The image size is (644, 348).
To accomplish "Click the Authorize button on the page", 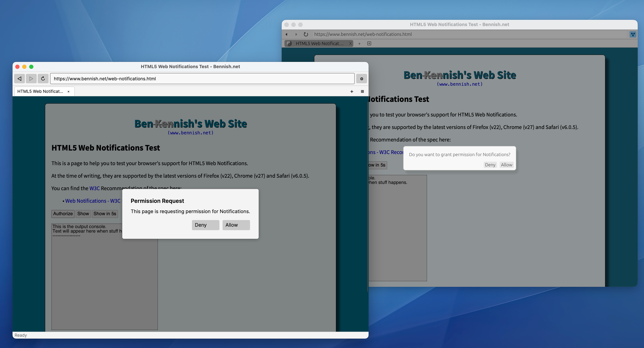I will coord(63,213).
